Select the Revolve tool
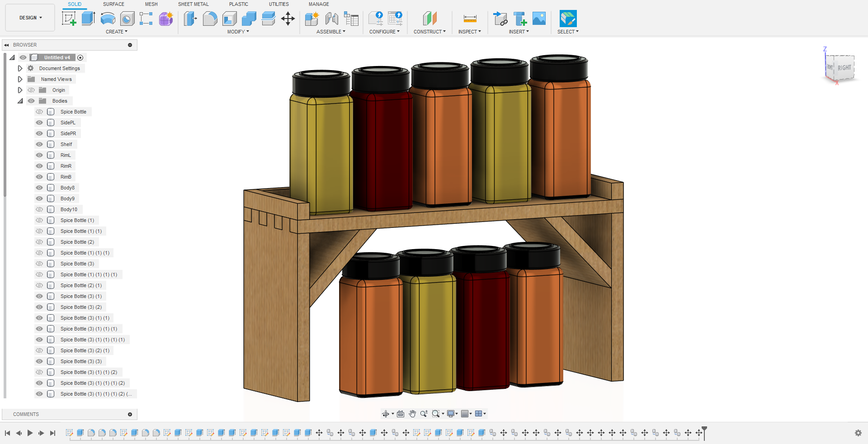Screen dimensions: 868x444 click(x=108, y=19)
